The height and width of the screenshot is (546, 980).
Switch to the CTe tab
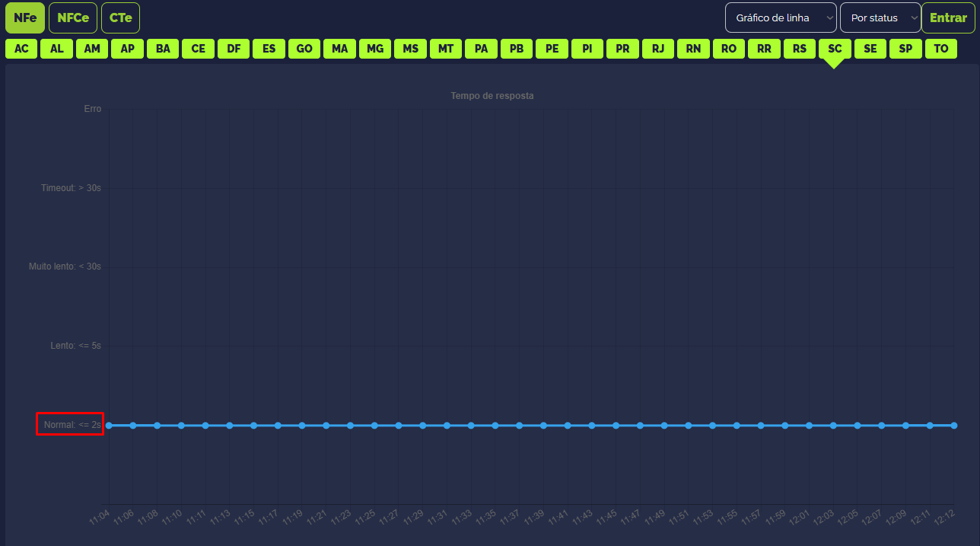click(120, 18)
